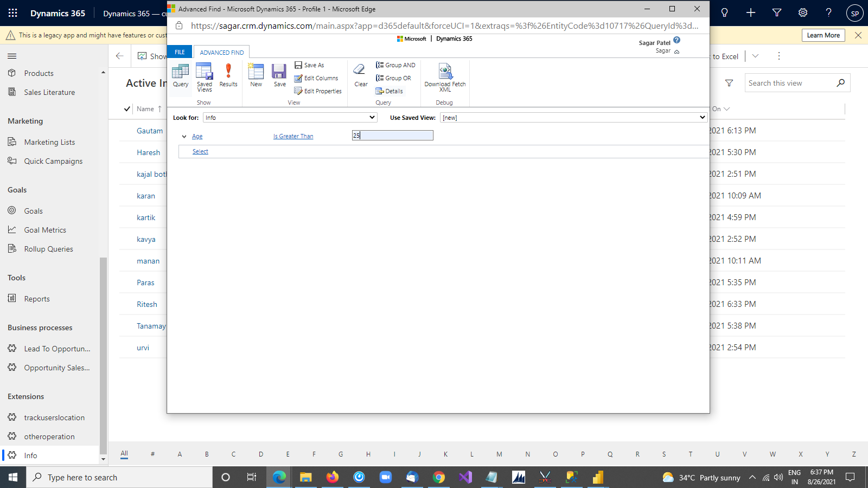Click the Age field link
This screenshot has height=488, width=868.
pos(197,137)
